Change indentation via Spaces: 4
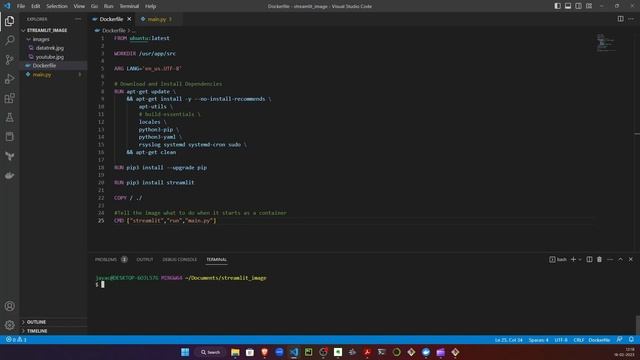 [538, 340]
